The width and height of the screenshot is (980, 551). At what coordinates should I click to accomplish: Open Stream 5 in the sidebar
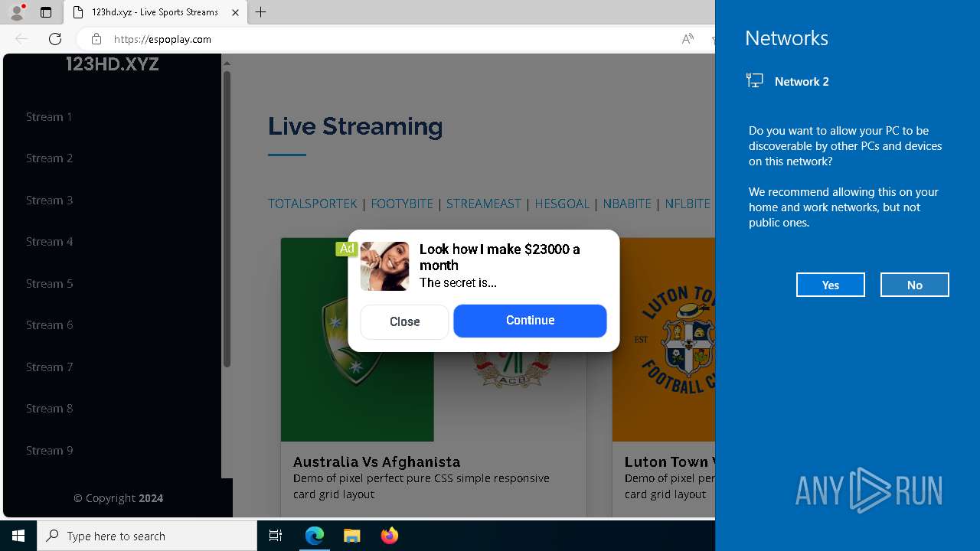(x=49, y=284)
